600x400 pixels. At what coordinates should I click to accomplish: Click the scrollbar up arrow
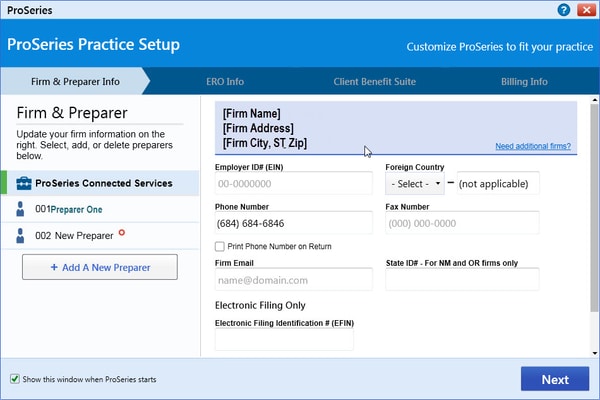pyautogui.click(x=594, y=100)
